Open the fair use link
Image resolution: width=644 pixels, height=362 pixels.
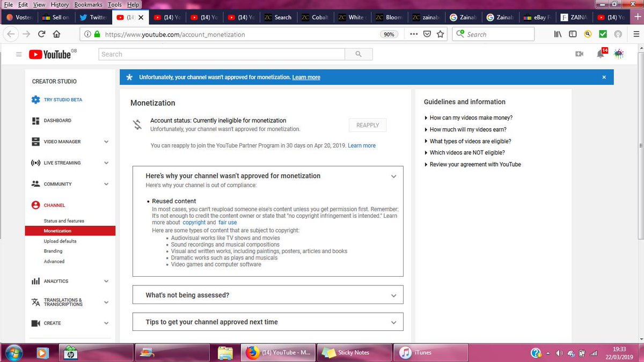click(228, 222)
